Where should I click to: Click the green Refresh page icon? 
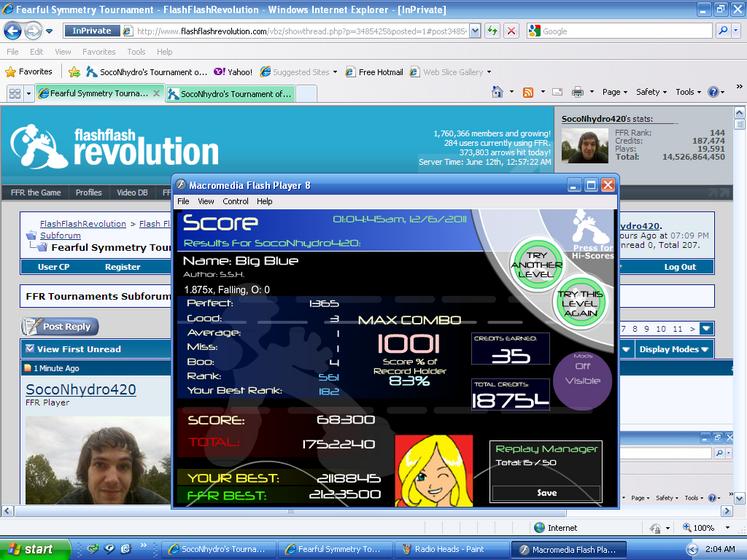[x=492, y=31]
